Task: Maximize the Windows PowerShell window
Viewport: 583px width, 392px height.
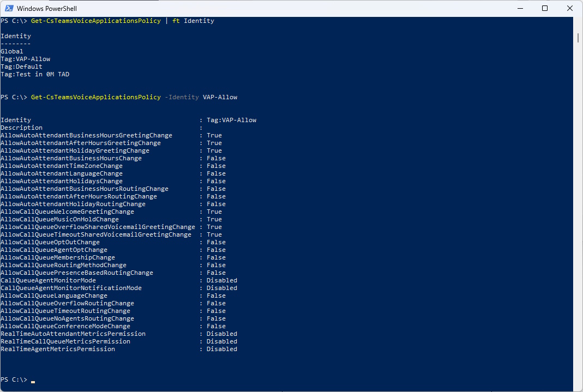Action: click(545, 8)
